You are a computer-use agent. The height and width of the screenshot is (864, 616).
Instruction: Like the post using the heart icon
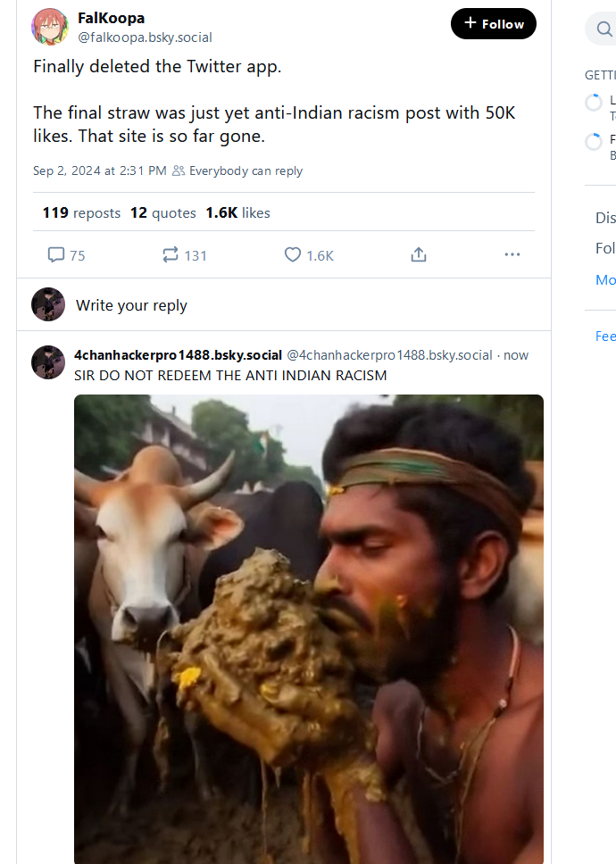click(x=293, y=255)
